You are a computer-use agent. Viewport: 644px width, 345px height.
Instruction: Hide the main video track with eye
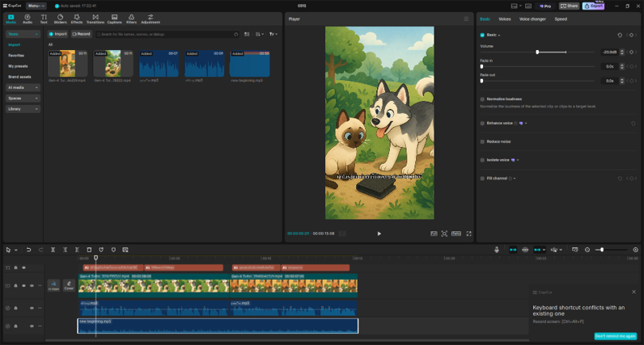(x=23, y=285)
